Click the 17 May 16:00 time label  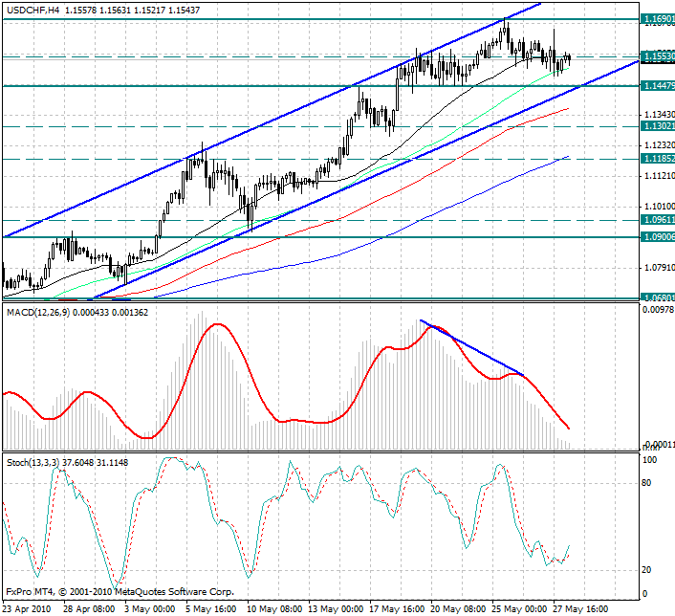point(397,609)
